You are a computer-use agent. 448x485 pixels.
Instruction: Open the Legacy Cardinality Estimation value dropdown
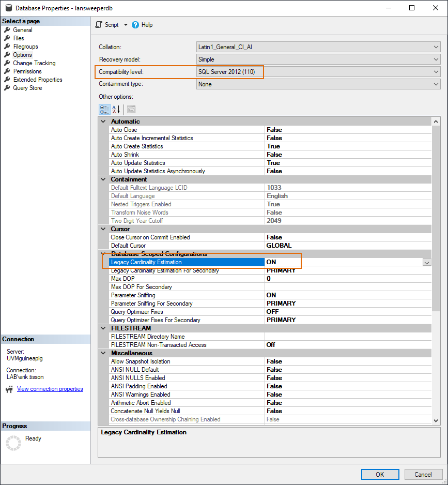pos(426,263)
